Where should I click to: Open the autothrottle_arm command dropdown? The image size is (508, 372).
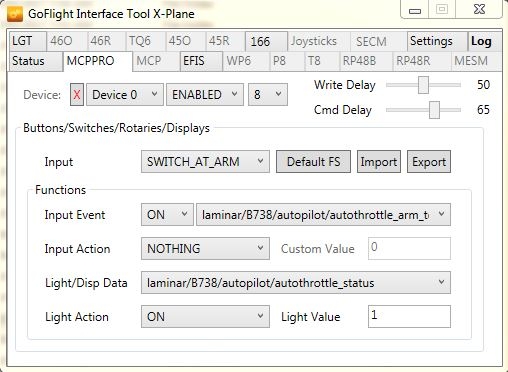323,215
